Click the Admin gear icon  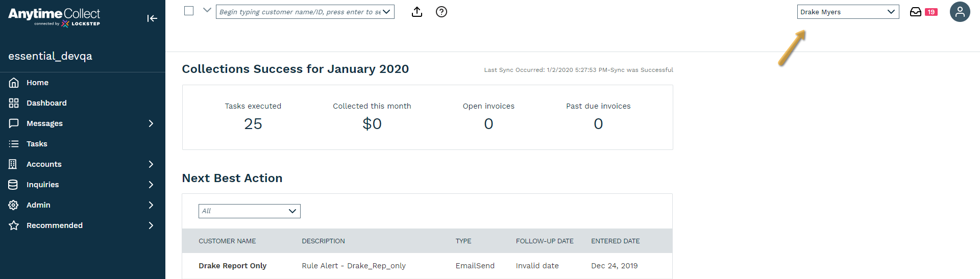(x=14, y=205)
